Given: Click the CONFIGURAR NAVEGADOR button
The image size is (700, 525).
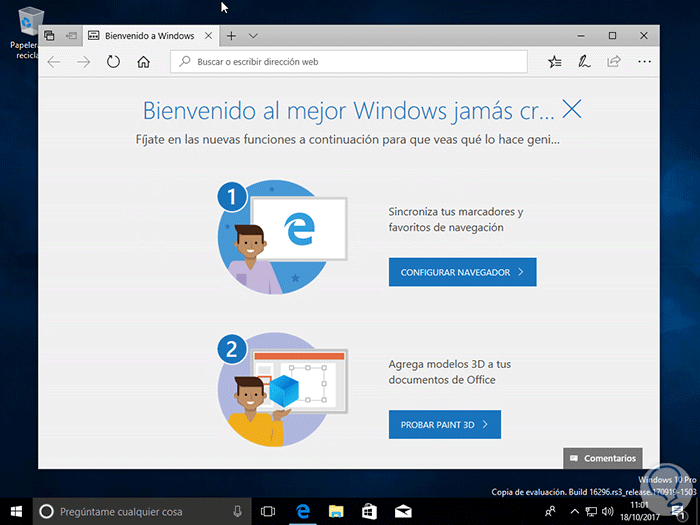Looking at the screenshot, I should tap(462, 272).
